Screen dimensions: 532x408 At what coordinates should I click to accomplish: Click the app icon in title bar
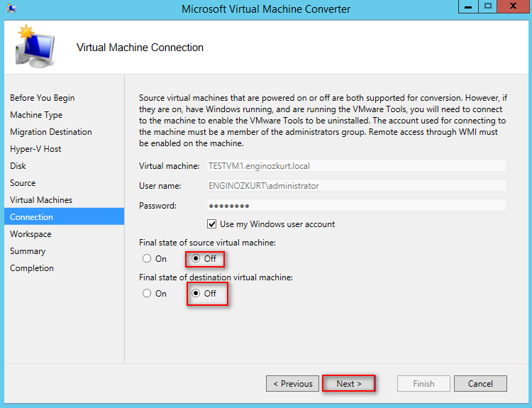click(x=11, y=8)
